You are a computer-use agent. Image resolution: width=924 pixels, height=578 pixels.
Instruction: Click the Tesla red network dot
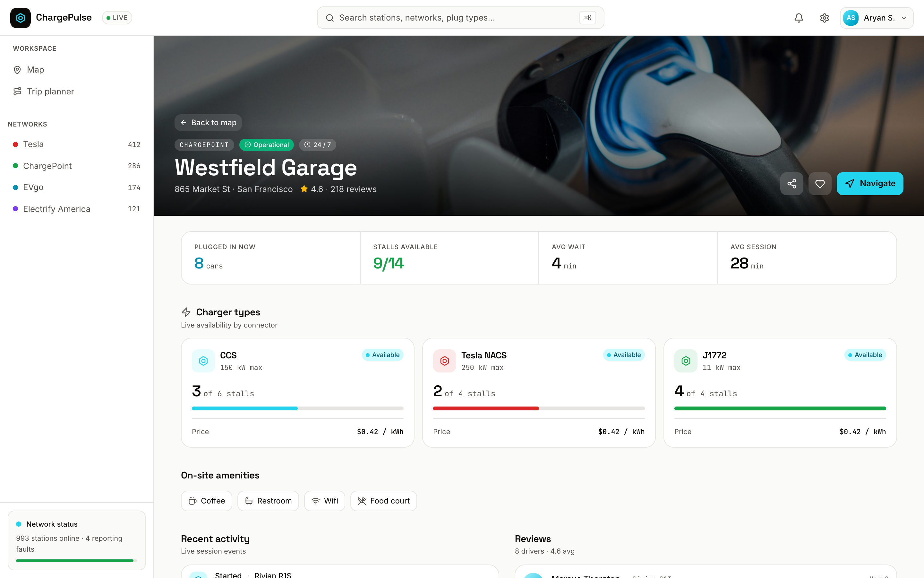pyautogui.click(x=15, y=144)
